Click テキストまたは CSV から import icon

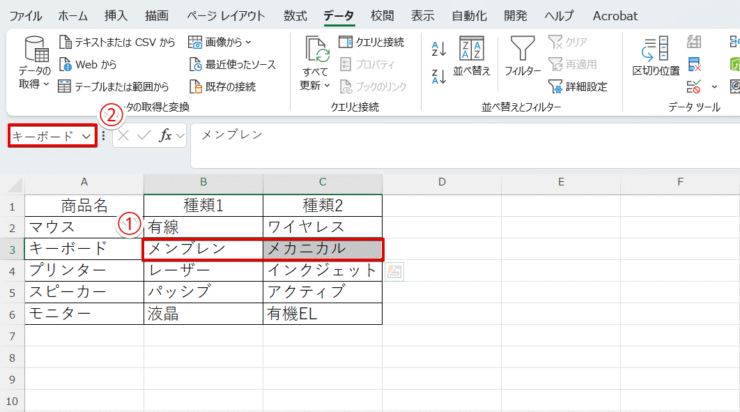[x=65, y=42]
